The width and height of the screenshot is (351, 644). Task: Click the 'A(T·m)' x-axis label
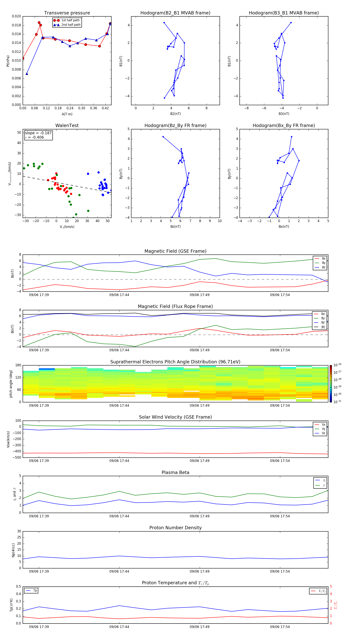point(67,114)
